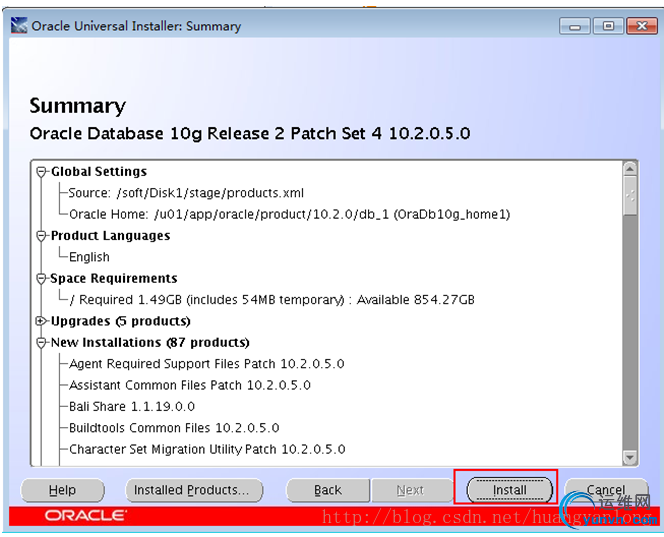Viewport: 664px width, 537px height.
Task: Select Bali Share 1.1.19.0.0 row
Action: tap(132, 407)
